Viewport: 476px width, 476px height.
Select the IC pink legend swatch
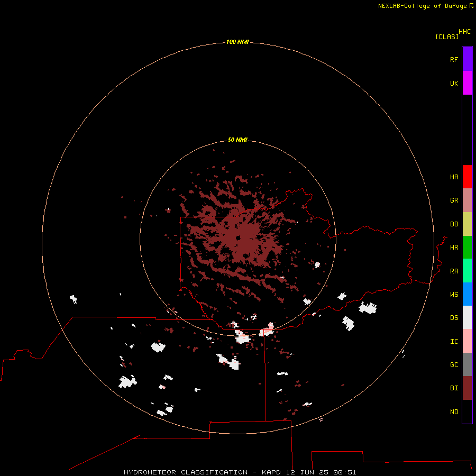[x=467, y=341]
